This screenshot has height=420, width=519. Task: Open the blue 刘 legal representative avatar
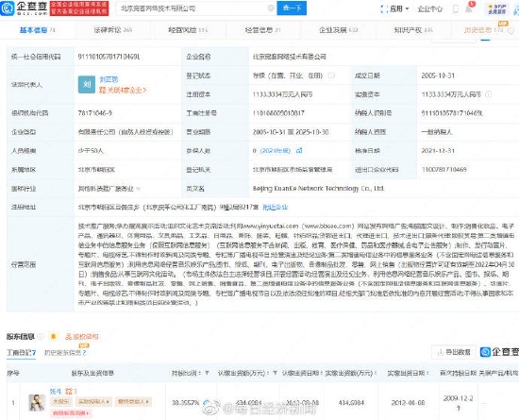tap(87, 84)
